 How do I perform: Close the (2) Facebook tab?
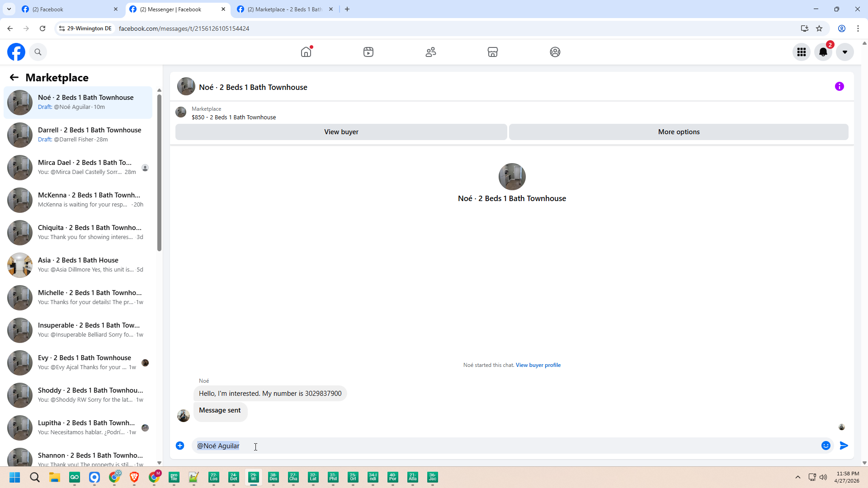[116, 9]
